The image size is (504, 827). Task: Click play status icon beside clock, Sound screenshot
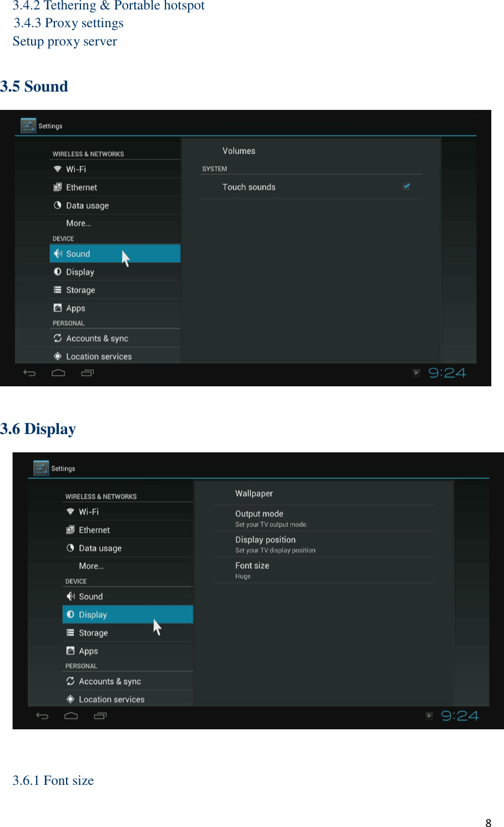[x=416, y=373]
